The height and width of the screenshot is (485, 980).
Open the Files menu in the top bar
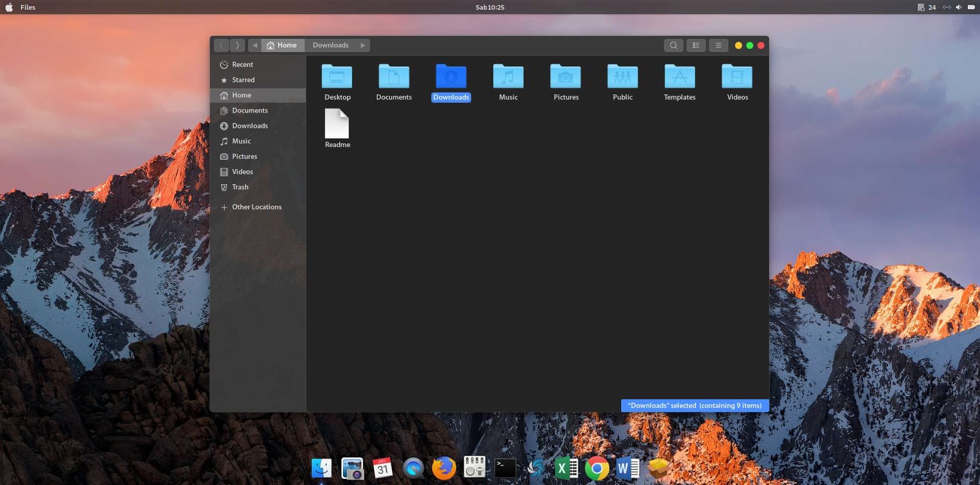point(28,7)
